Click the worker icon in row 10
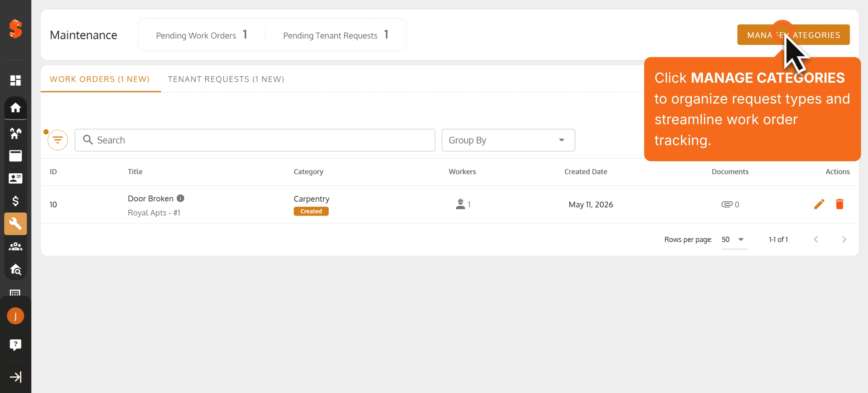The width and height of the screenshot is (868, 393). (x=460, y=204)
